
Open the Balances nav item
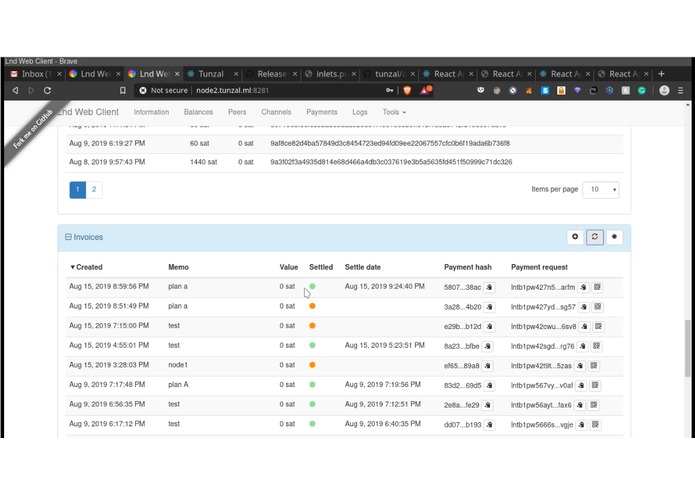click(198, 112)
